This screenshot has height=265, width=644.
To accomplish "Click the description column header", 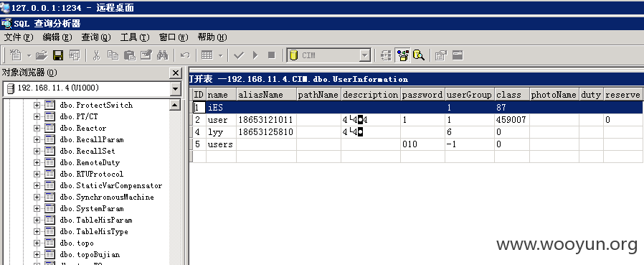I will (x=371, y=95).
